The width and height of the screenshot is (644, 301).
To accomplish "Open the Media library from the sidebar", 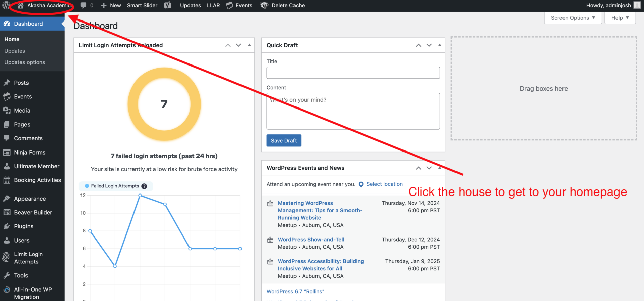I will coord(22,111).
